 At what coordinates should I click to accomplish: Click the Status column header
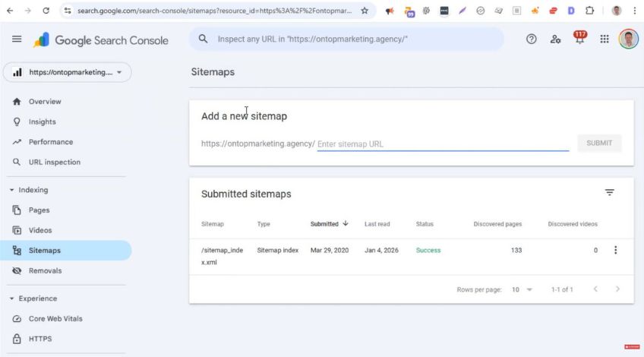coord(425,224)
